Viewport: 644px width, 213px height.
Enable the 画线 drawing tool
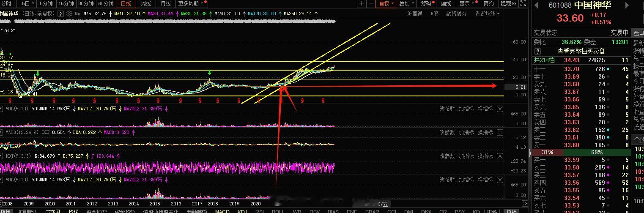point(446,3)
